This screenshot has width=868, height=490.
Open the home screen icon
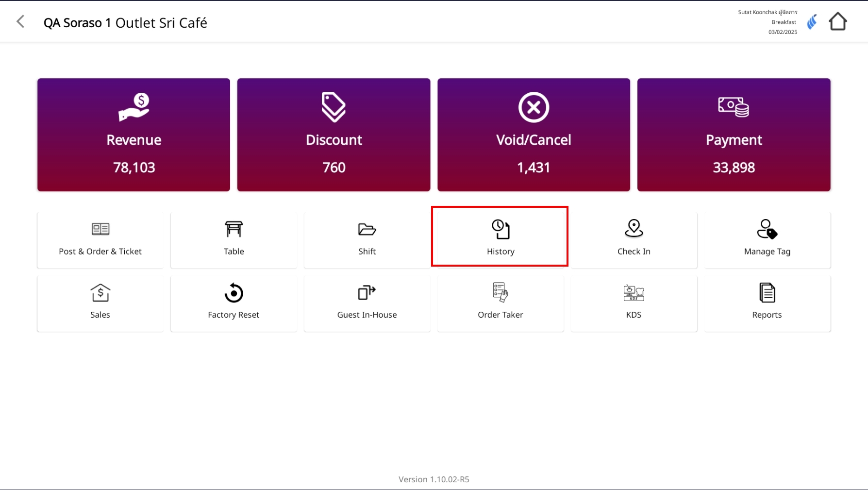pyautogui.click(x=837, y=22)
